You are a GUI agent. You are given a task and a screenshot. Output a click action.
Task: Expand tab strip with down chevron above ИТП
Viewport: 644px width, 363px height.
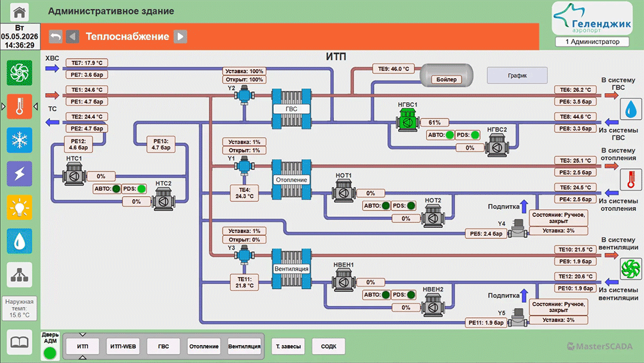82,334
